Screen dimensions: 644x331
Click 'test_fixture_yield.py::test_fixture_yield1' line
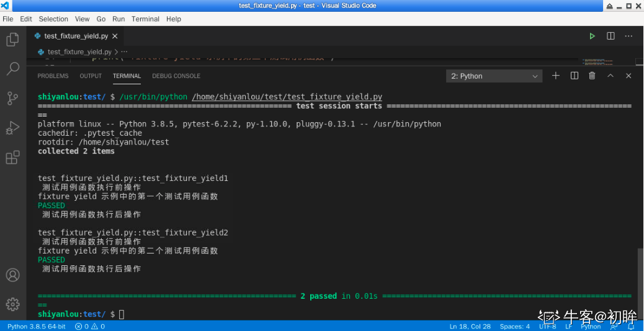point(133,179)
